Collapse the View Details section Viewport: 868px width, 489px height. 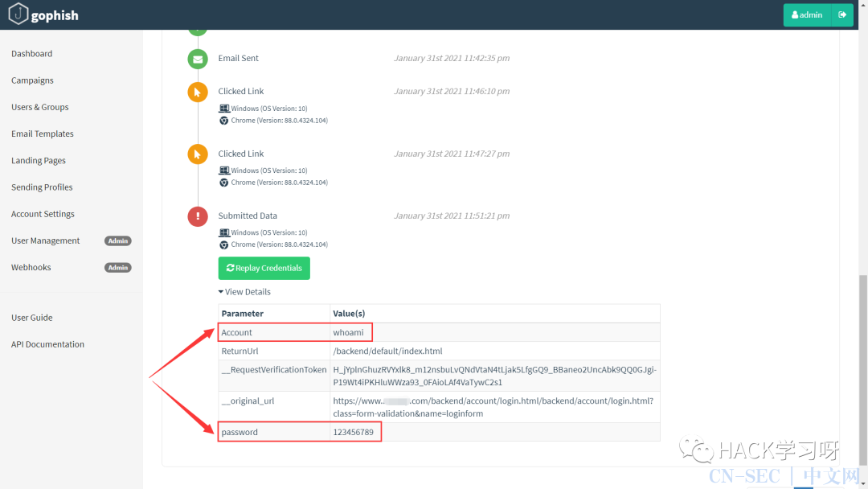[x=244, y=292]
